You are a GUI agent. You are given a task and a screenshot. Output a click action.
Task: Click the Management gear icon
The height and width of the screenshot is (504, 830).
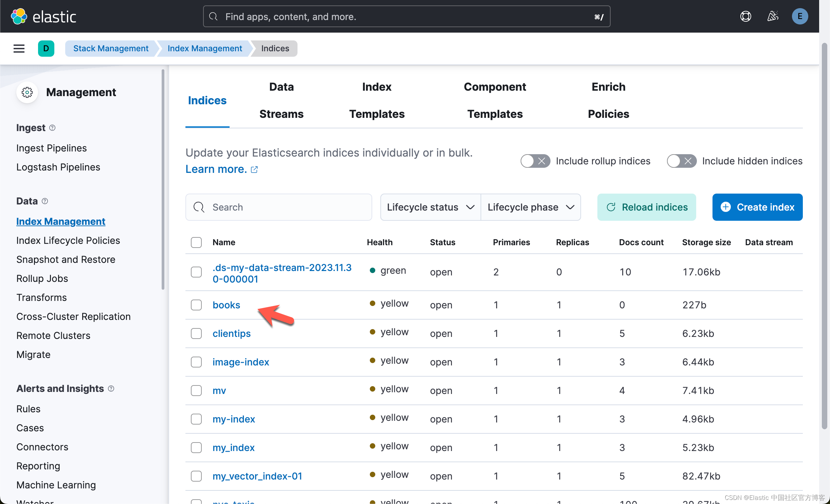click(x=27, y=92)
